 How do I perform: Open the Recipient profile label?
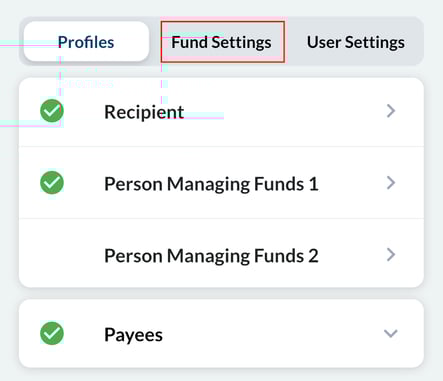pos(144,112)
